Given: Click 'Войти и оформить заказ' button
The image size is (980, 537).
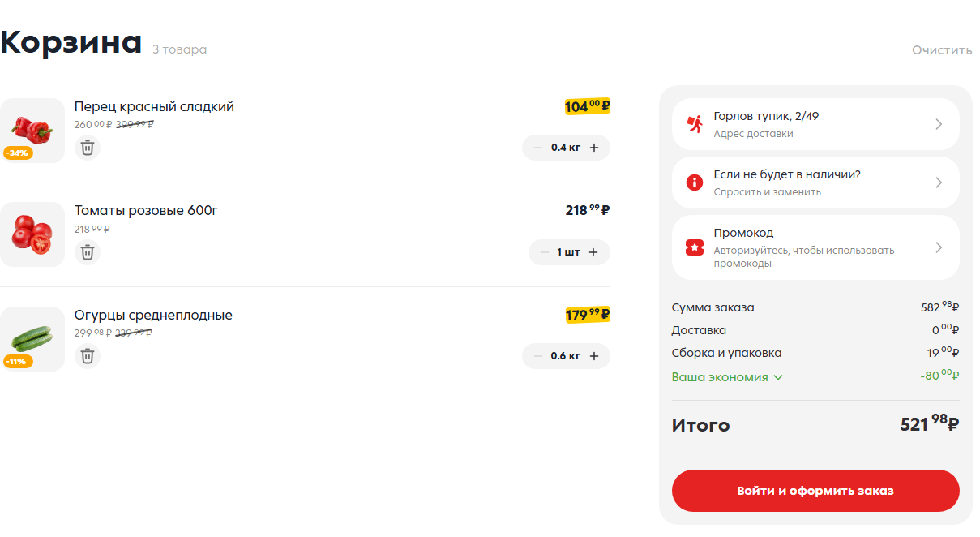Looking at the screenshot, I should tap(815, 491).
